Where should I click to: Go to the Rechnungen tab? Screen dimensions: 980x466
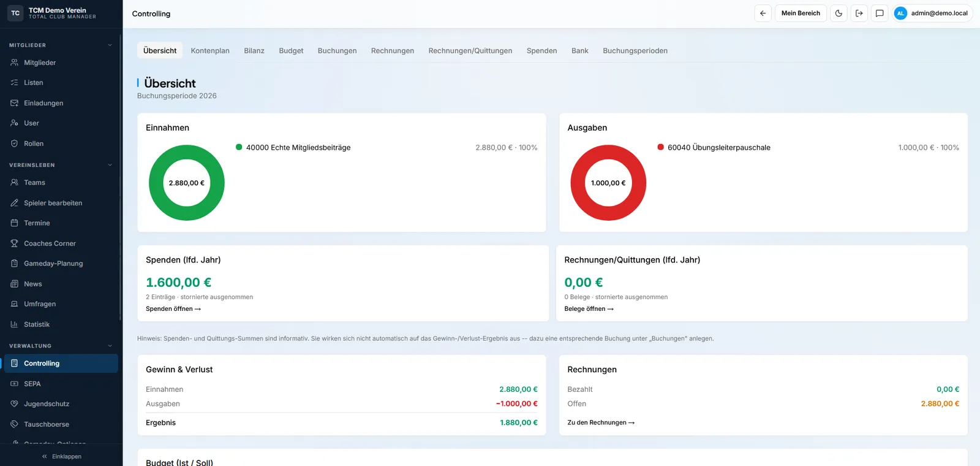[393, 51]
